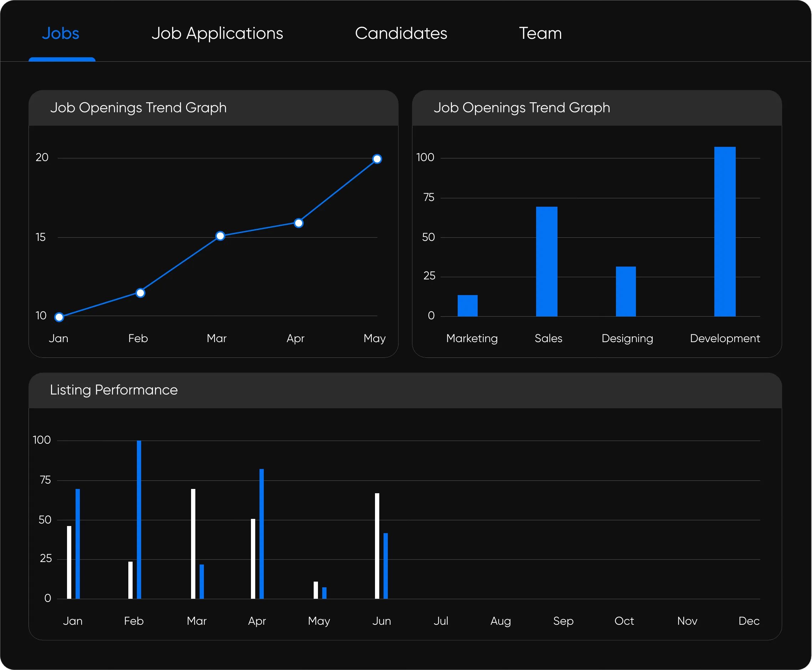The image size is (812, 670).
Task: Click the January data point on line graph
Action: [x=59, y=317]
